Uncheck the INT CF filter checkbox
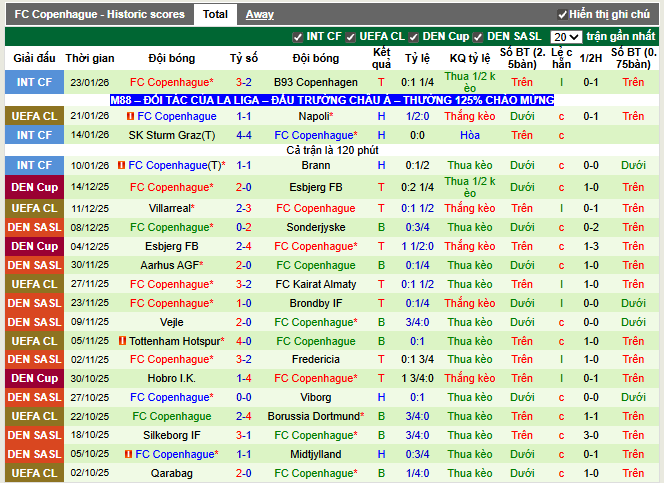 [x=297, y=37]
